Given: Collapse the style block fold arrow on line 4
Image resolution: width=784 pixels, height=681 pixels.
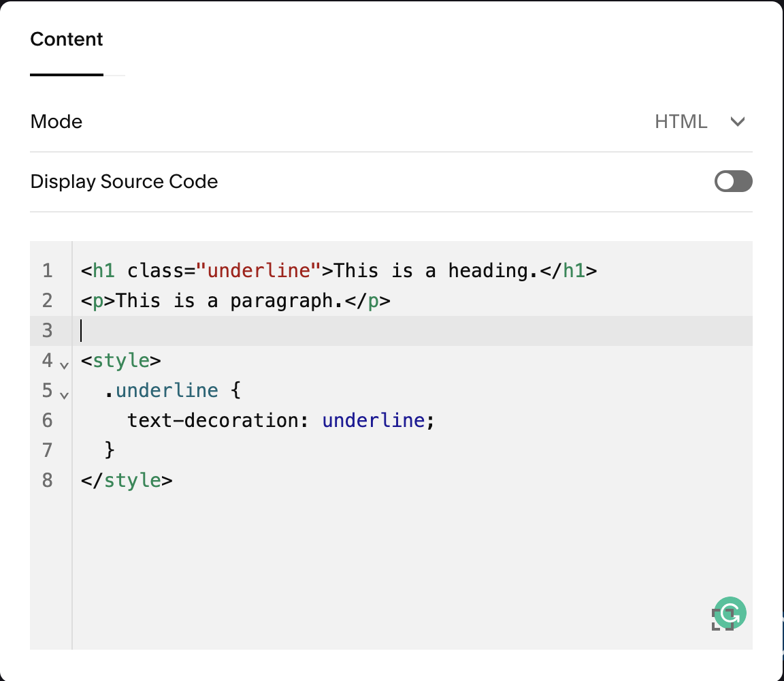Looking at the screenshot, I should 64,365.
